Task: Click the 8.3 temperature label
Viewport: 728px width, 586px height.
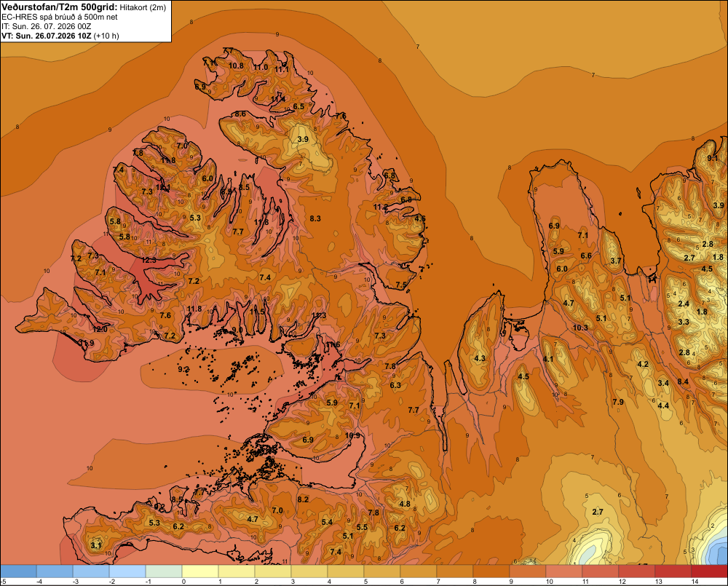Action: 315,218
